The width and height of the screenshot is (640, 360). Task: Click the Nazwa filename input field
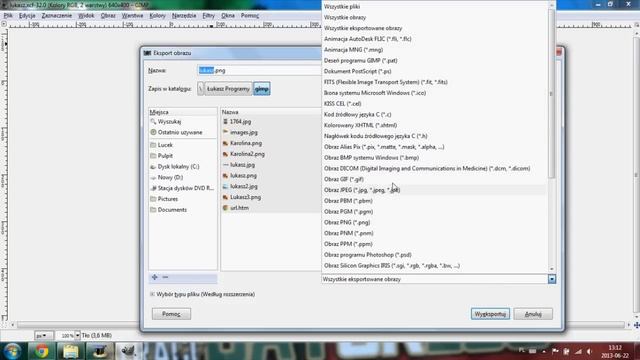click(x=259, y=71)
